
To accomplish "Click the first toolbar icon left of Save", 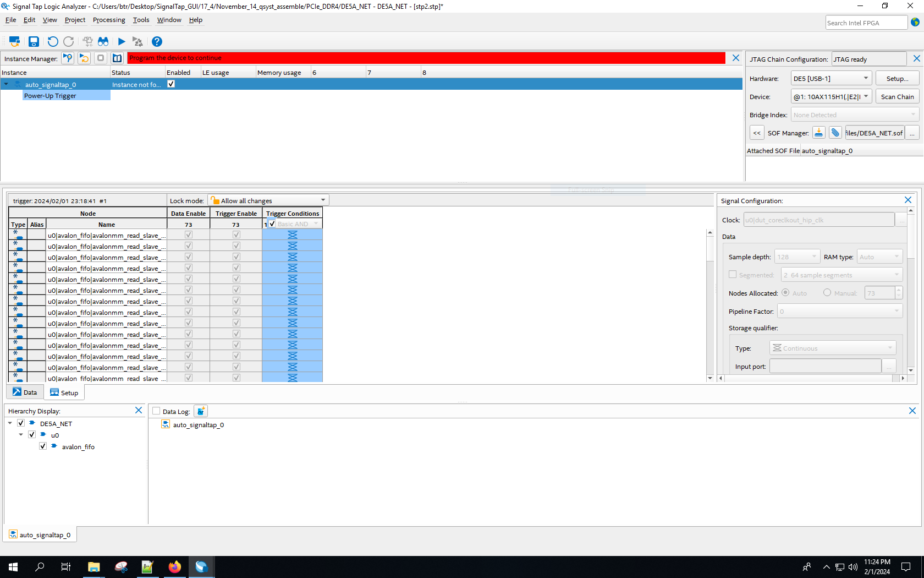I will coord(15,41).
